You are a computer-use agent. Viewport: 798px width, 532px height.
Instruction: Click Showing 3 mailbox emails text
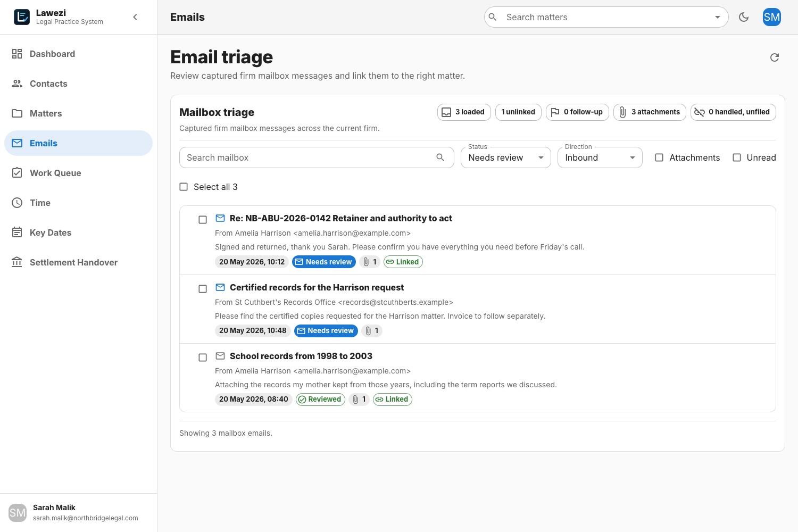(x=226, y=433)
